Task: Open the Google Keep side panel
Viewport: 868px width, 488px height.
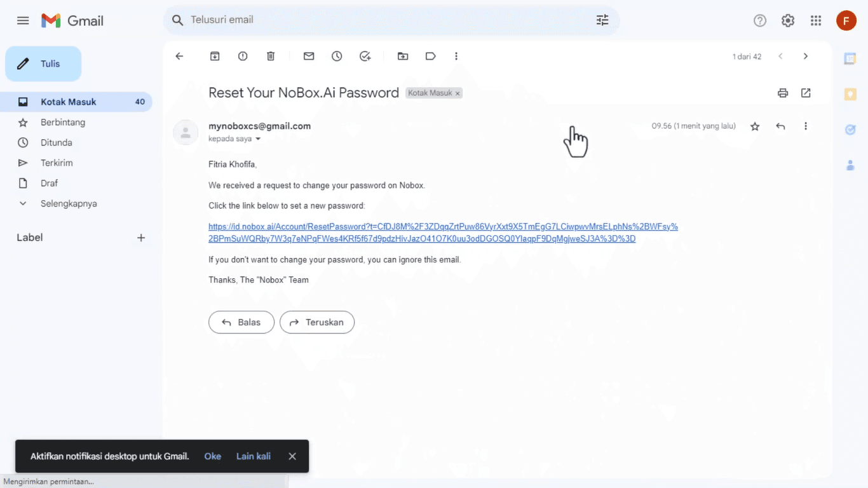Action: click(x=850, y=94)
